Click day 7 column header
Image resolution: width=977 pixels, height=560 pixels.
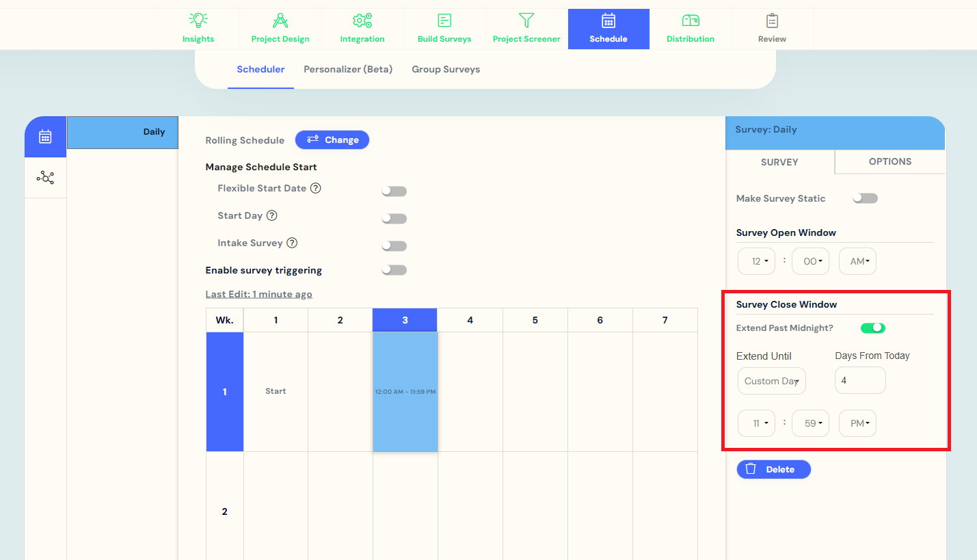tap(665, 320)
